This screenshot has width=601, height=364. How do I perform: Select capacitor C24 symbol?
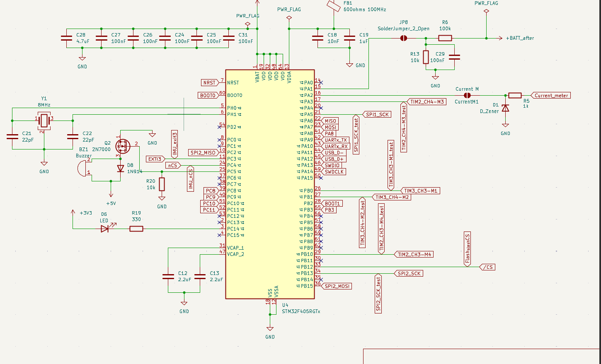pos(165,38)
